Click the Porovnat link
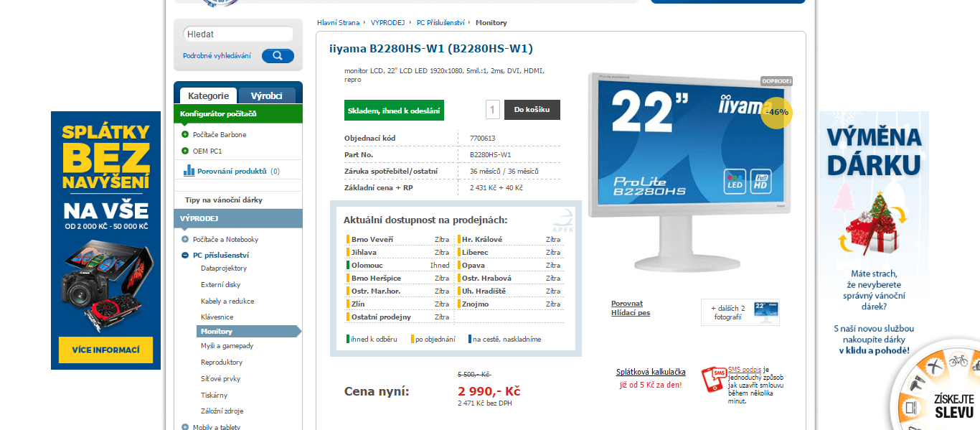The image size is (980, 430). point(627,304)
